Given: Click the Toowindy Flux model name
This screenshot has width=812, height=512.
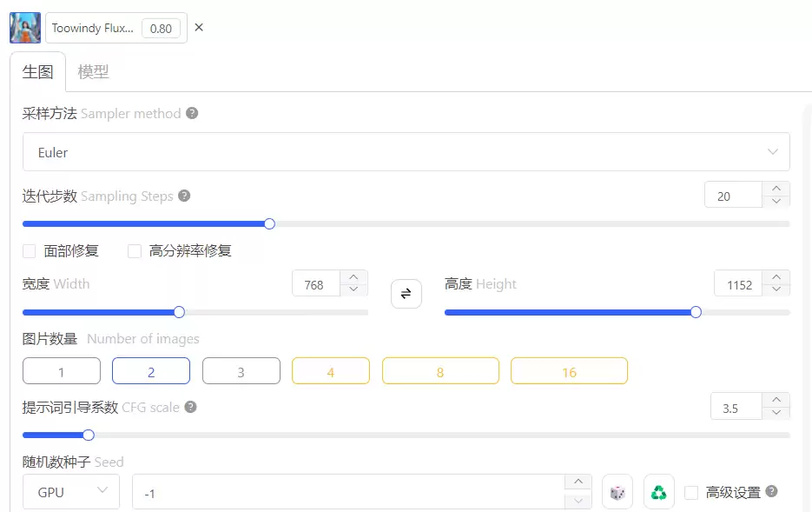Looking at the screenshot, I should click(93, 28).
